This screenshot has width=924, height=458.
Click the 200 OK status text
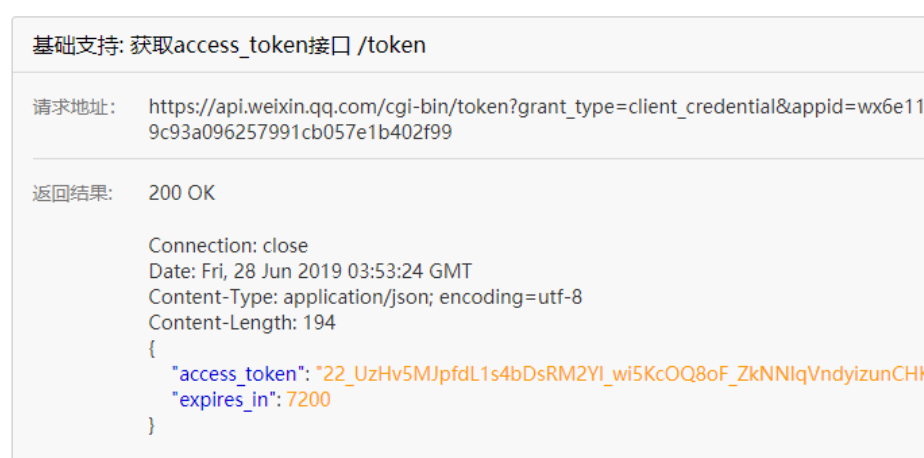(x=181, y=193)
